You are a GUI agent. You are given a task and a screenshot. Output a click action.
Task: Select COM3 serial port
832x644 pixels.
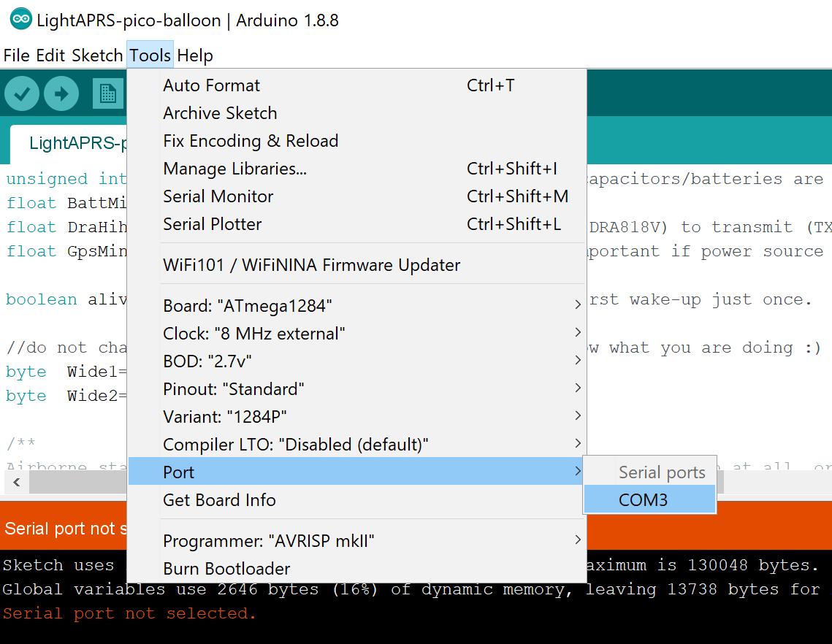click(649, 499)
